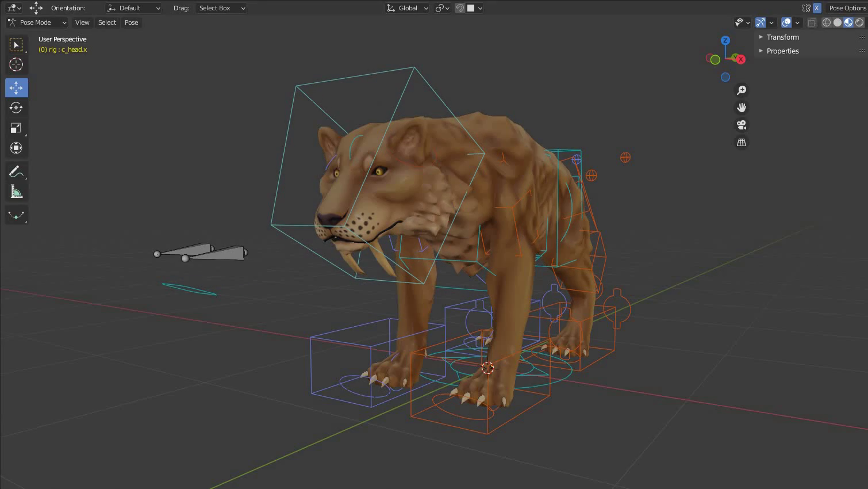Viewport: 868px width, 489px height.
Task: Click the User Perspective label
Action: [x=62, y=39]
